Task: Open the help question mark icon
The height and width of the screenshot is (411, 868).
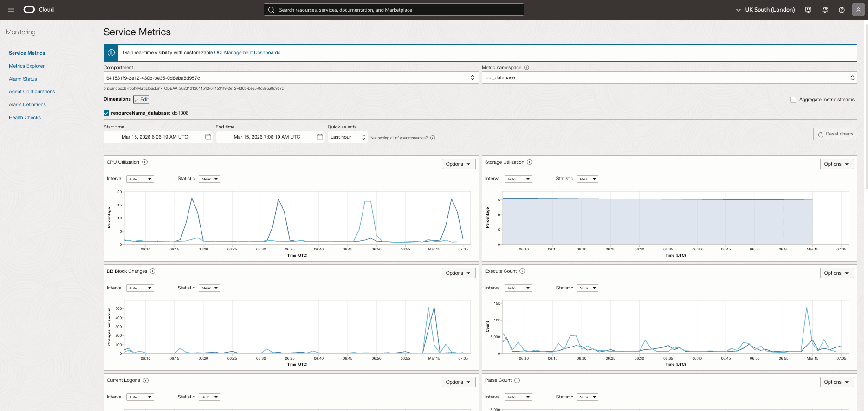Action: pyautogui.click(x=842, y=10)
